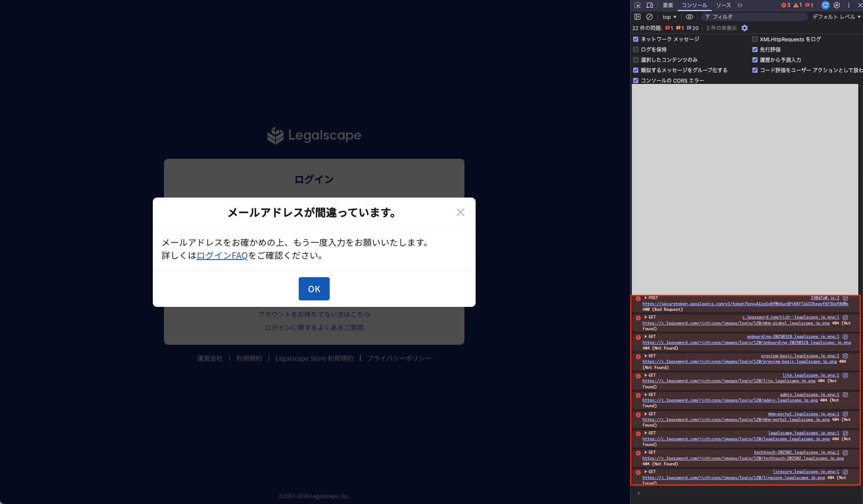863x504 pixels.
Task: Click explain icon on techtouch-202502 error
Action: [x=845, y=452]
